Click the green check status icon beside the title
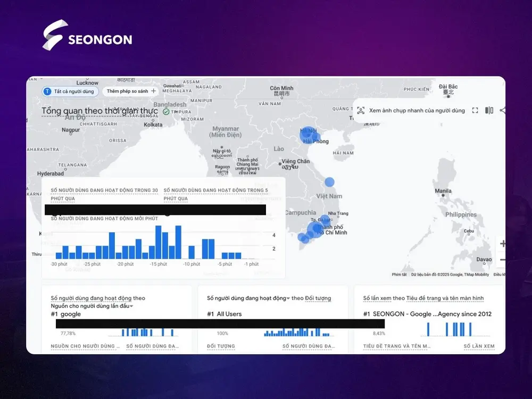Viewport: 532px width, 399px height. coord(166,112)
